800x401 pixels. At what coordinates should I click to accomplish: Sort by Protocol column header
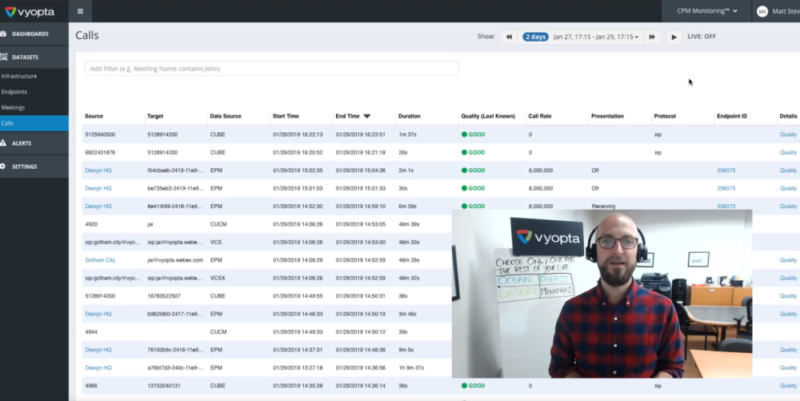click(x=665, y=116)
